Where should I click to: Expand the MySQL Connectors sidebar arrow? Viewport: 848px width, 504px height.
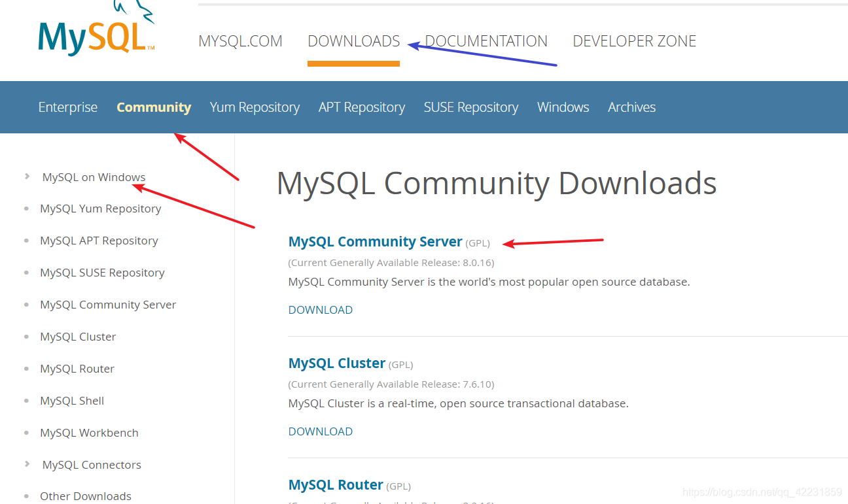click(27, 463)
